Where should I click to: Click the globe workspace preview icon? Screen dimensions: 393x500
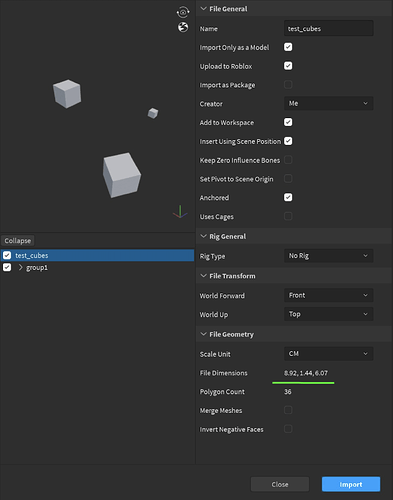pos(183,27)
